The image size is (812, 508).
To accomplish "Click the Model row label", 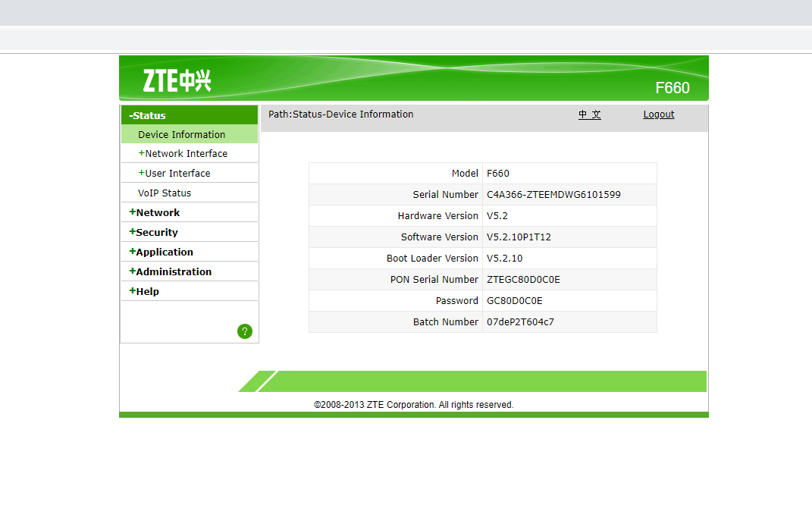I will click(465, 174).
